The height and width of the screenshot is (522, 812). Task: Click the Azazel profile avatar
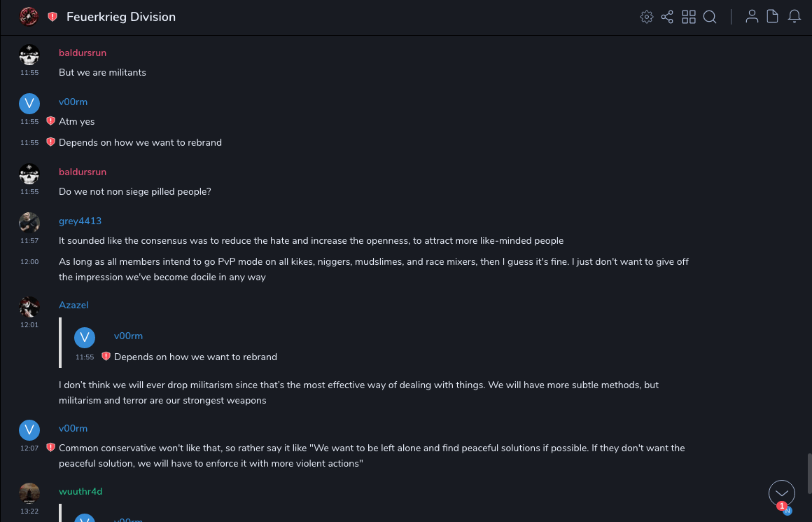(29, 306)
